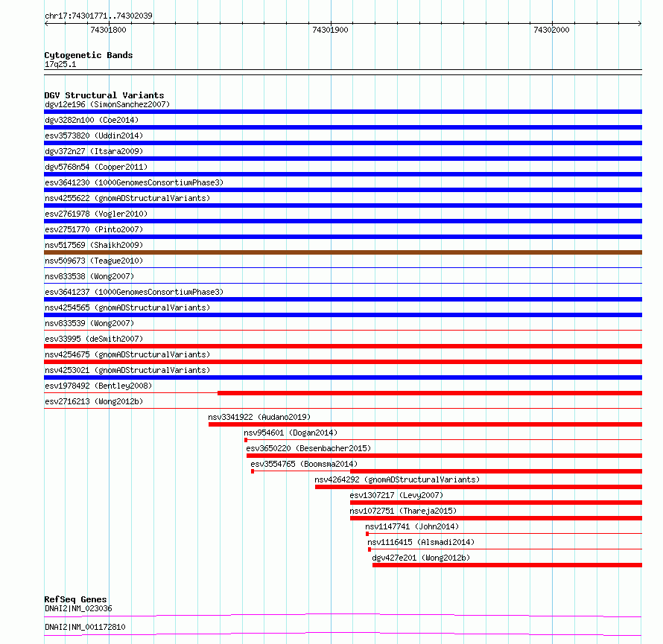Open nsv4254565 (gnomADStructuralVariants) label
This screenshot has width=663, height=644.
coord(127,307)
